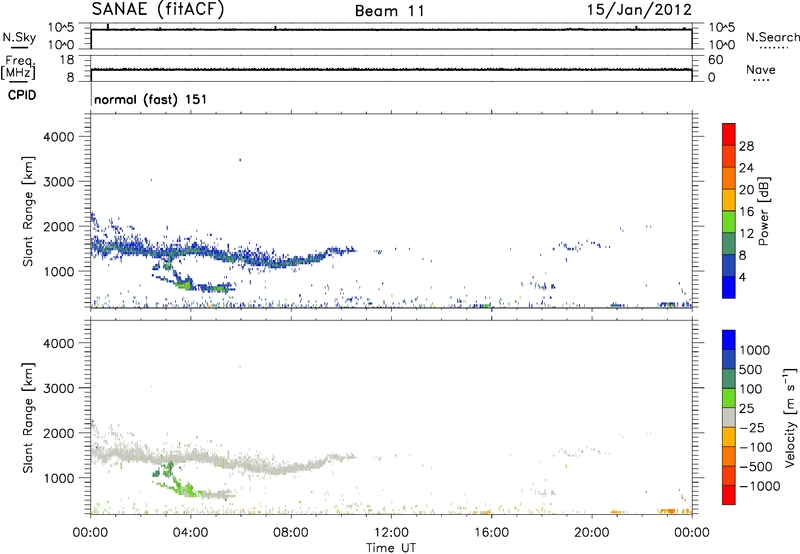
Task: Click the 28 label on Power colorbar
Action: (x=746, y=146)
